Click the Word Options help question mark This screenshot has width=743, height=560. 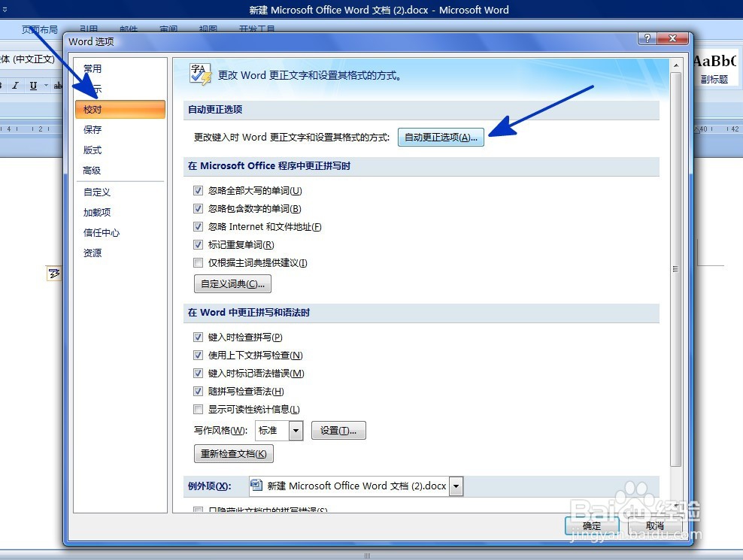tap(647, 39)
